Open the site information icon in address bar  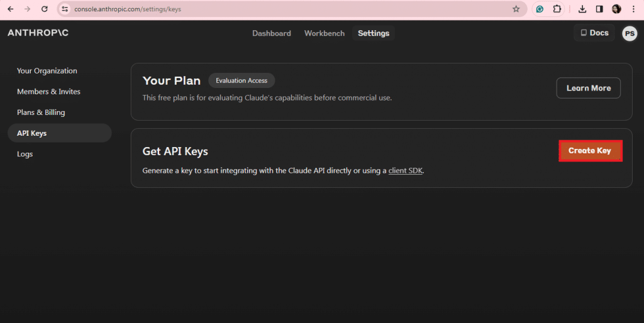65,9
